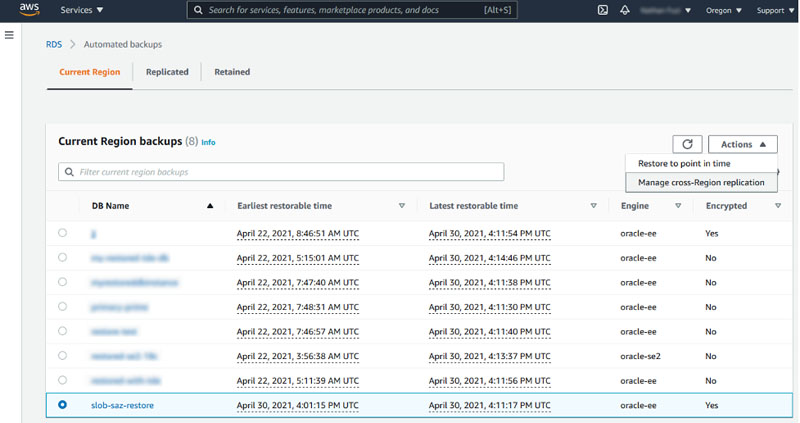
Task: Expand the Services dropdown
Action: click(x=82, y=10)
